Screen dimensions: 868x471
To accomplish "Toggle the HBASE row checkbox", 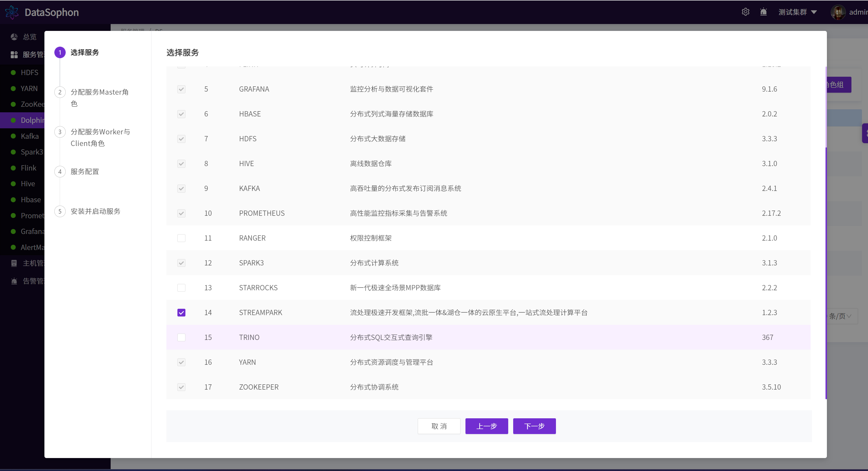I will (x=181, y=114).
